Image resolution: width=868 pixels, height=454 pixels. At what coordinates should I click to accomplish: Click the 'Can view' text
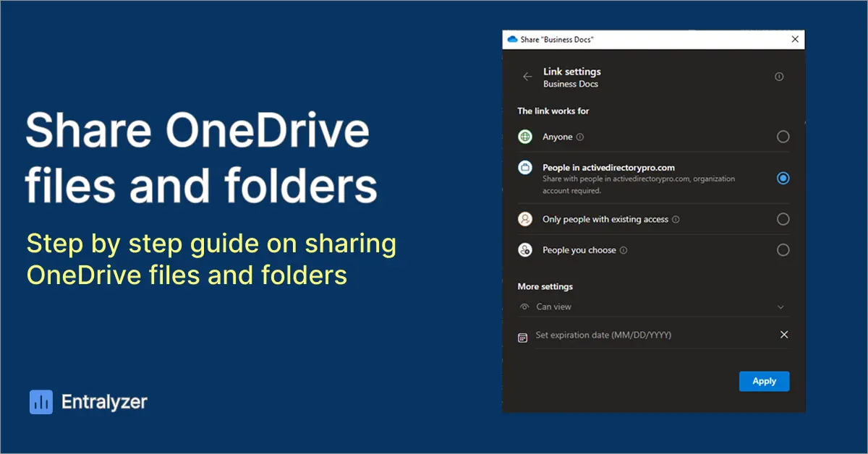tap(553, 307)
